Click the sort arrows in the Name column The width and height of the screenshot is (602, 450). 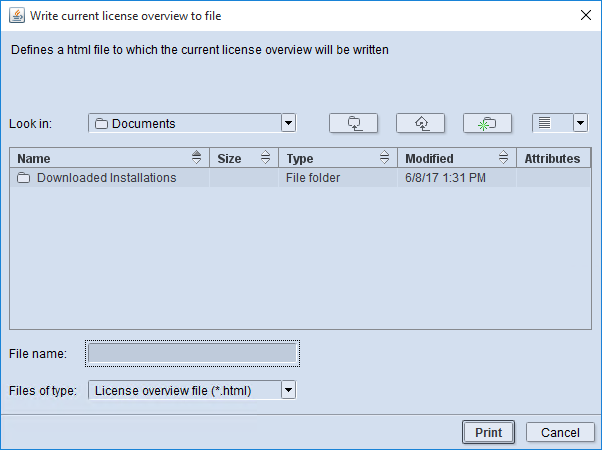coord(196,158)
